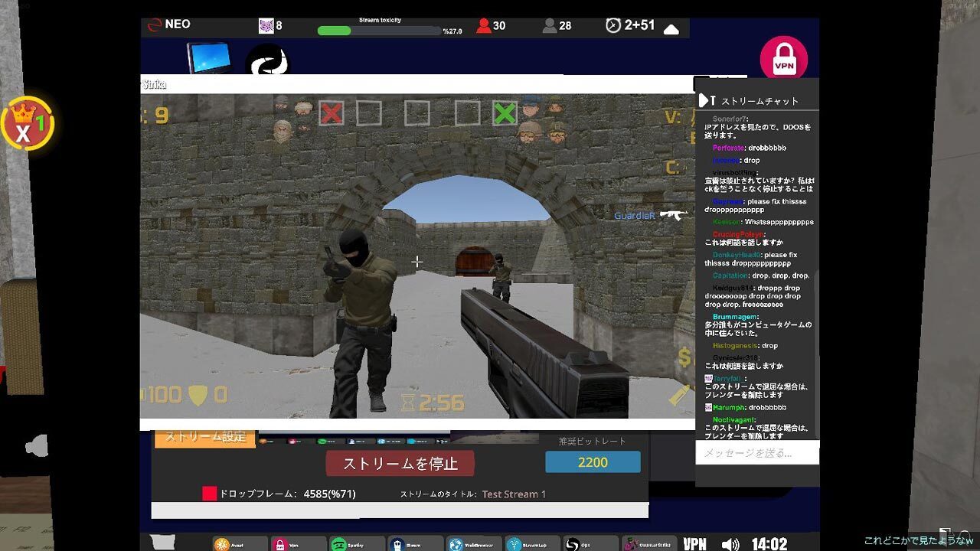
Task: Click the red viewer count icon
Action: coord(483,25)
